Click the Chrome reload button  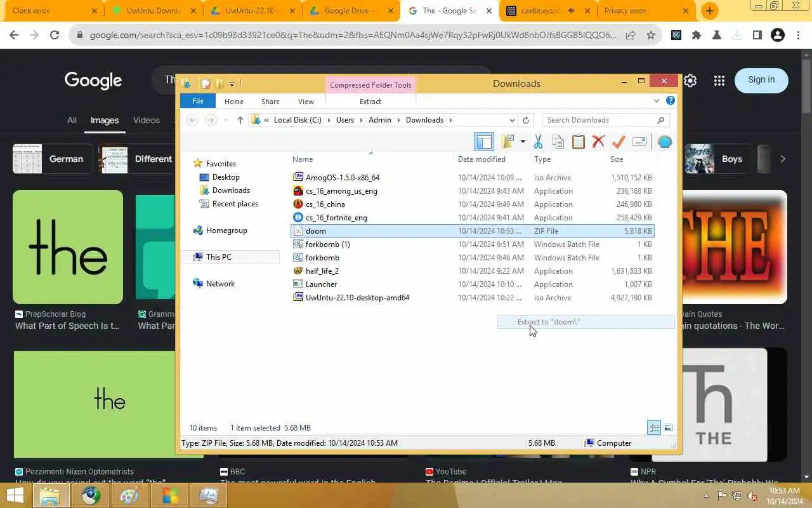pyautogui.click(x=55, y=36)
